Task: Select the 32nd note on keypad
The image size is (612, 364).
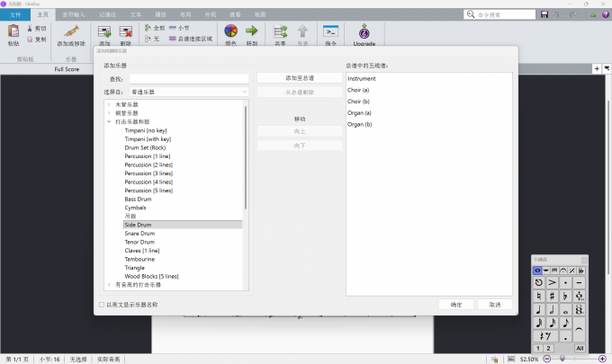Action: point(538,323)
